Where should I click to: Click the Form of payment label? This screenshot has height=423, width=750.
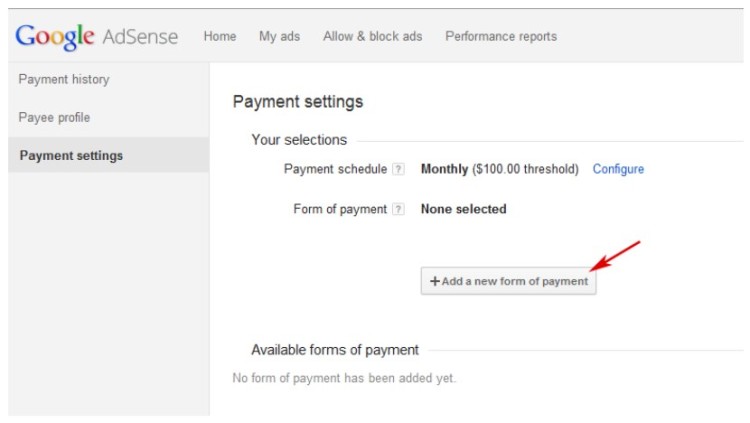pos(340,210)
